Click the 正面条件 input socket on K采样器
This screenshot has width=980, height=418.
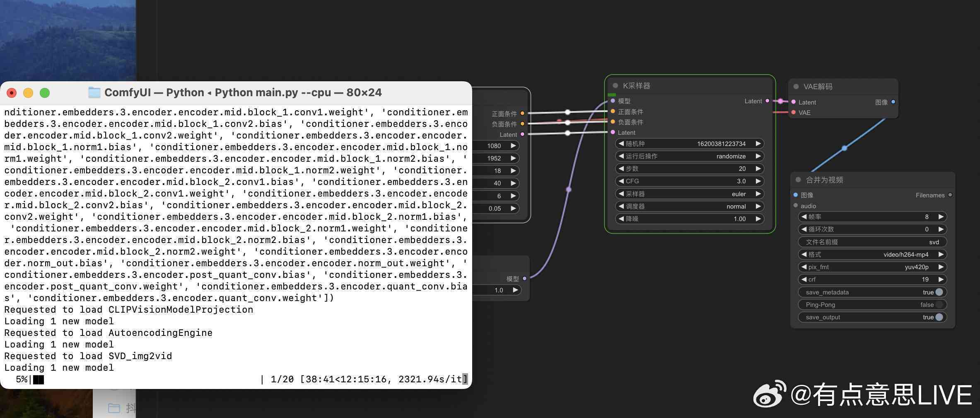point(613,111)
